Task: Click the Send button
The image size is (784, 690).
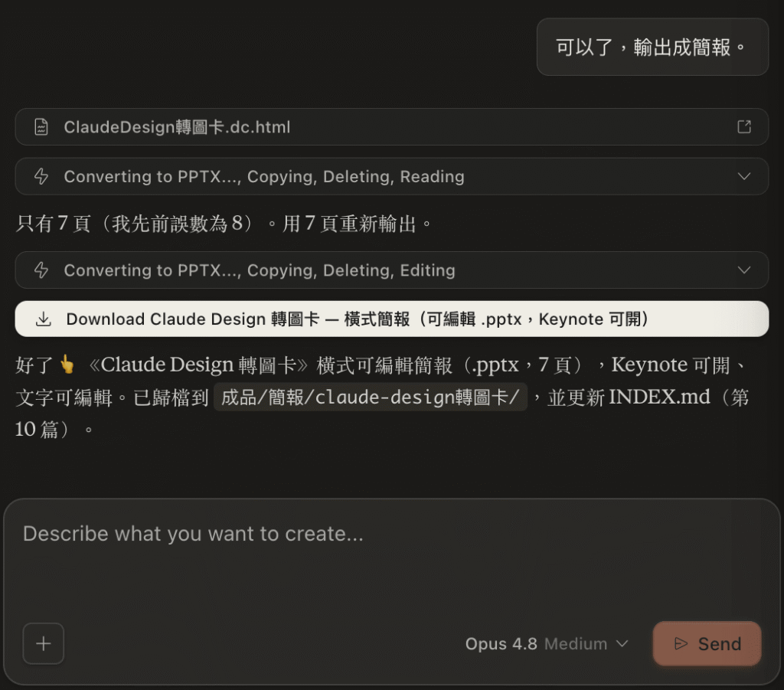Action: [x=707, y=643]
